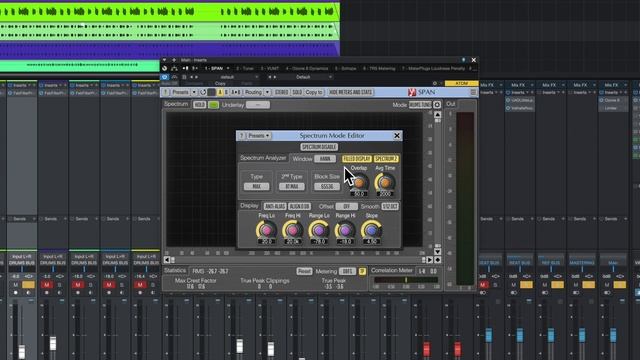Screen dimensions: 640x360
Task: Click the spectrum range scroll up arrow
Action: click(438, 115)
